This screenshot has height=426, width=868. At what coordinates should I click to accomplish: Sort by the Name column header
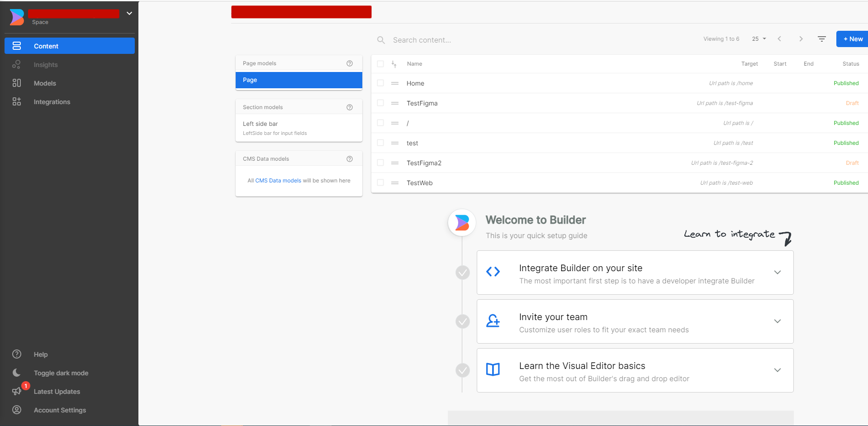tap(414, 64)
